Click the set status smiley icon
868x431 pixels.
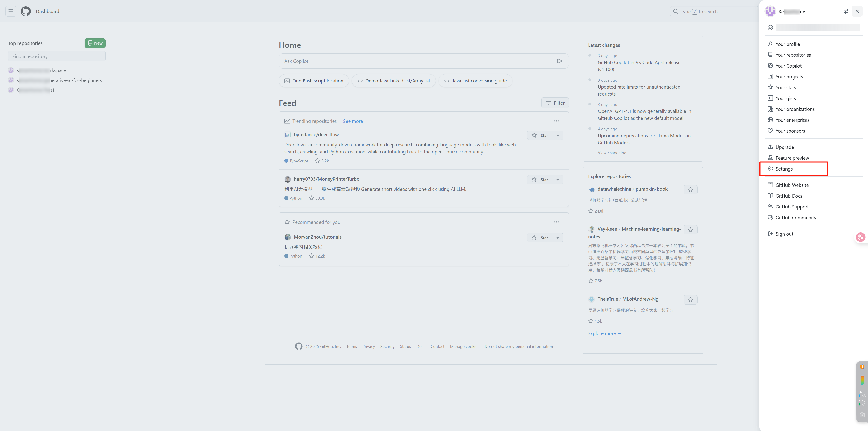770,28
